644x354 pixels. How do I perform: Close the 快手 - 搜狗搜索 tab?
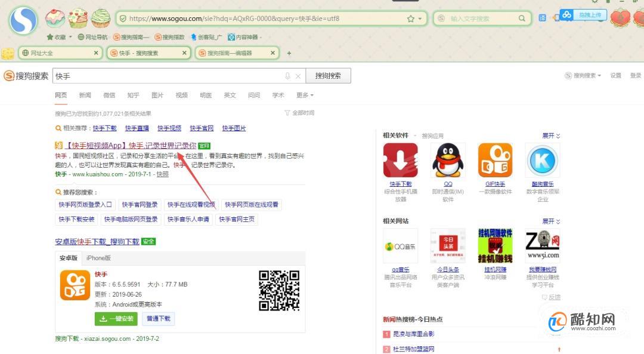click(184, 53)
